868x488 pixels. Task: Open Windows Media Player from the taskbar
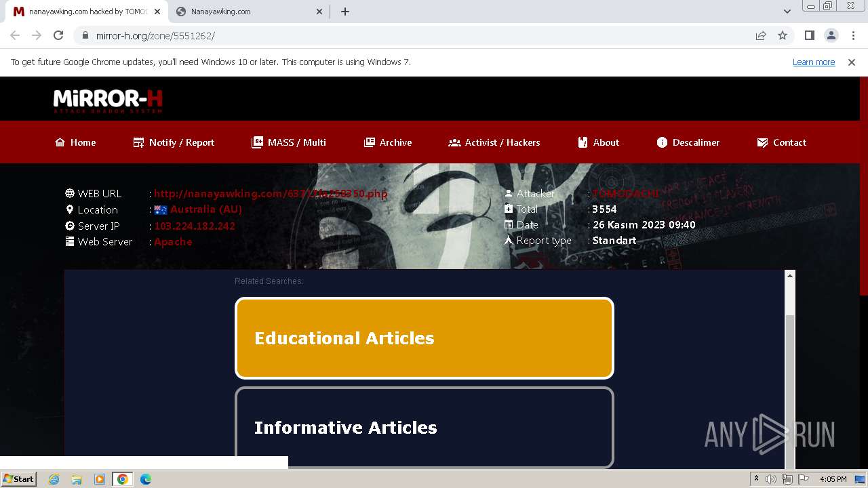coord(100,479)
